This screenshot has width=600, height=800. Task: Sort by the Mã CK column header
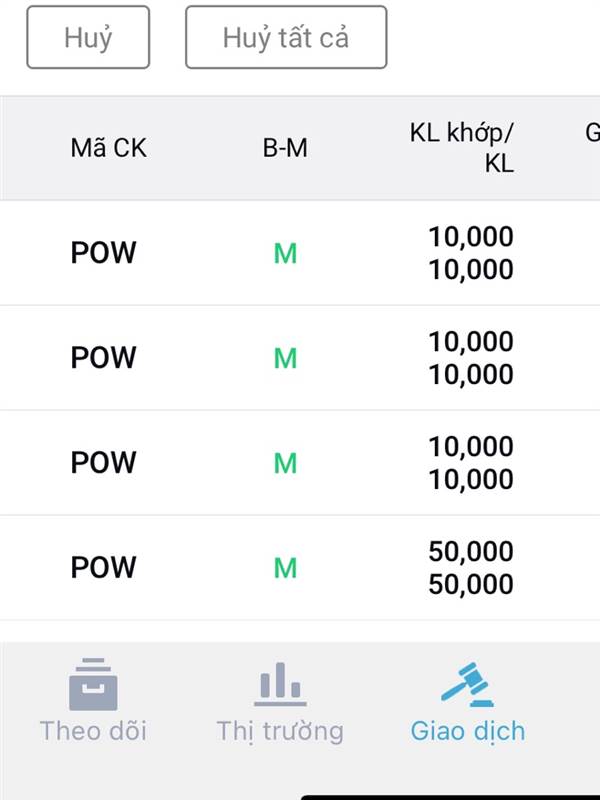(x=108, y=148)
